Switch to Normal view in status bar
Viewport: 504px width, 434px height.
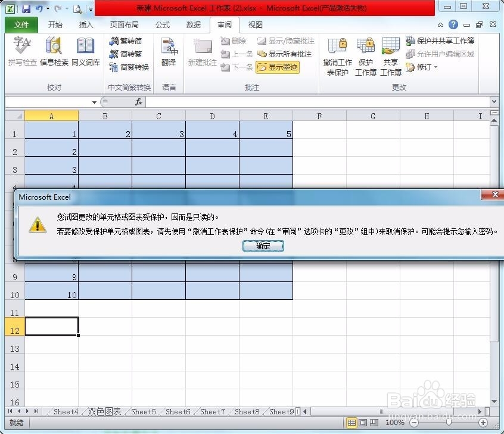(x=351, y=423)
